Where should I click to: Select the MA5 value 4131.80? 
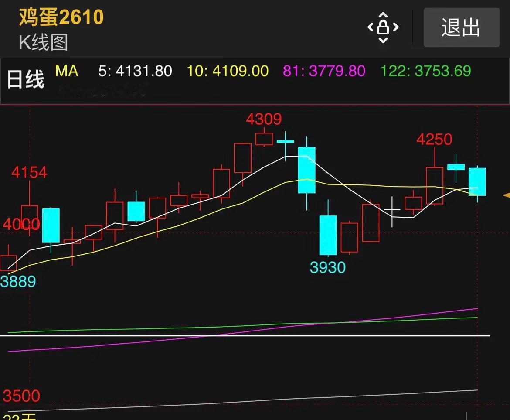tap(135, 71)
